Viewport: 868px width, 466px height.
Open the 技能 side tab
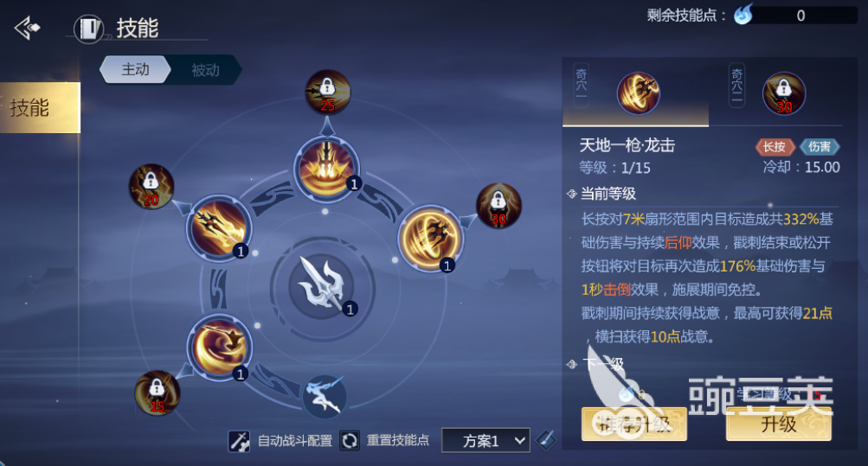(x=40, y=108)
